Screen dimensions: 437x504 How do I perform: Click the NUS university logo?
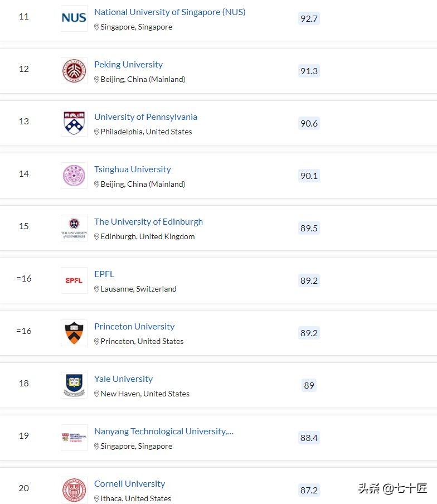tap(74, 18)
